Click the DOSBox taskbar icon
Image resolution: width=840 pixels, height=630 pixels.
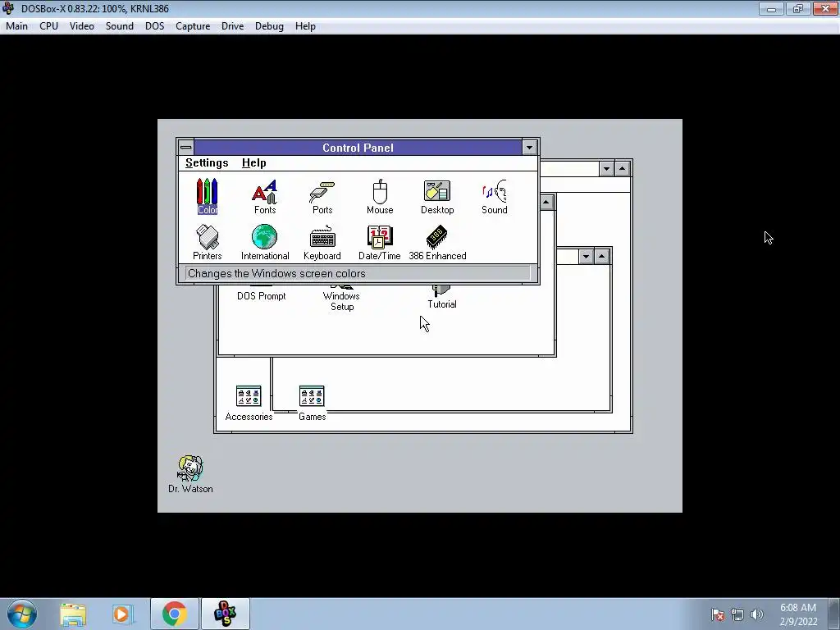pos(225,614)
